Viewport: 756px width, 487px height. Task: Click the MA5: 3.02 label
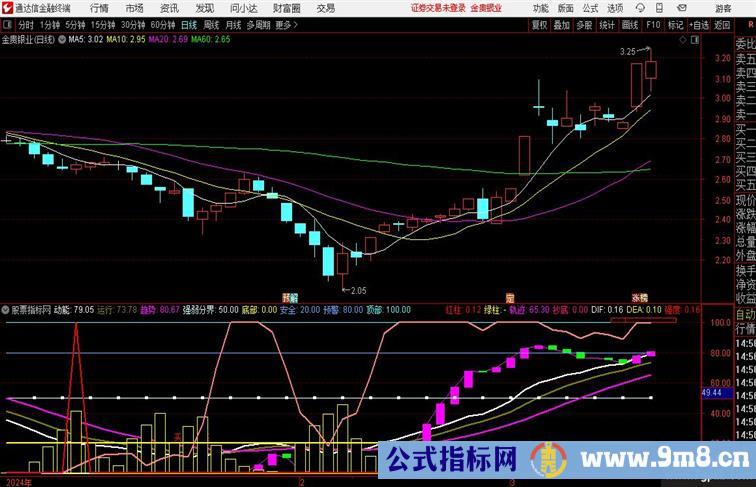pos(85,40)
